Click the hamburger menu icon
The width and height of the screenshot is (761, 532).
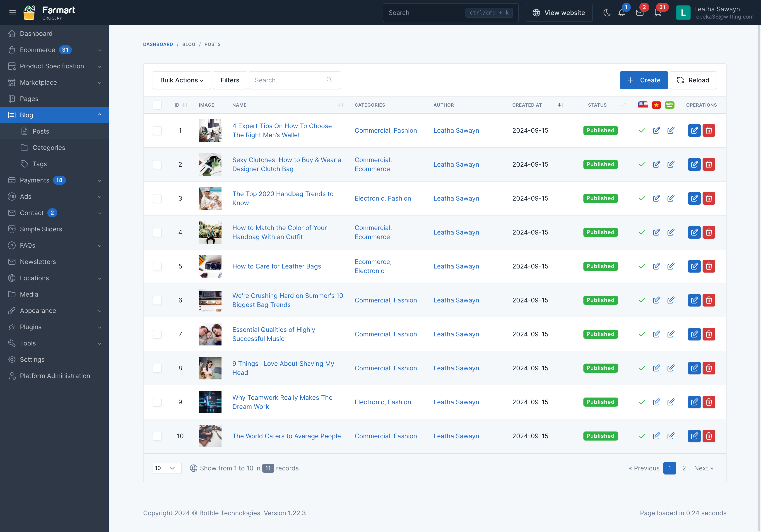point(13,13)
